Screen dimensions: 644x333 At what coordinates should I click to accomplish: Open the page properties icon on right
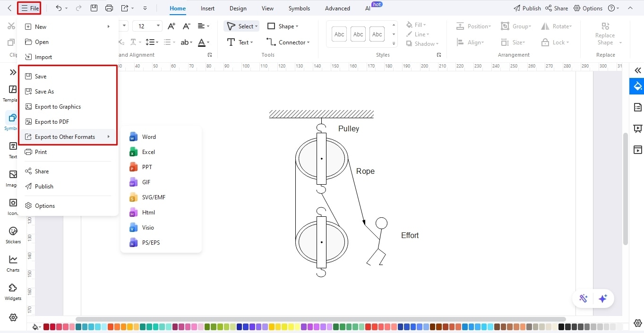click(637, 108)
